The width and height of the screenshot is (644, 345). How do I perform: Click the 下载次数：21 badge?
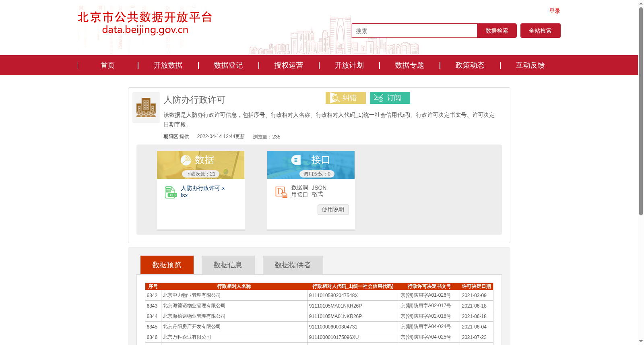coord(201,174)
